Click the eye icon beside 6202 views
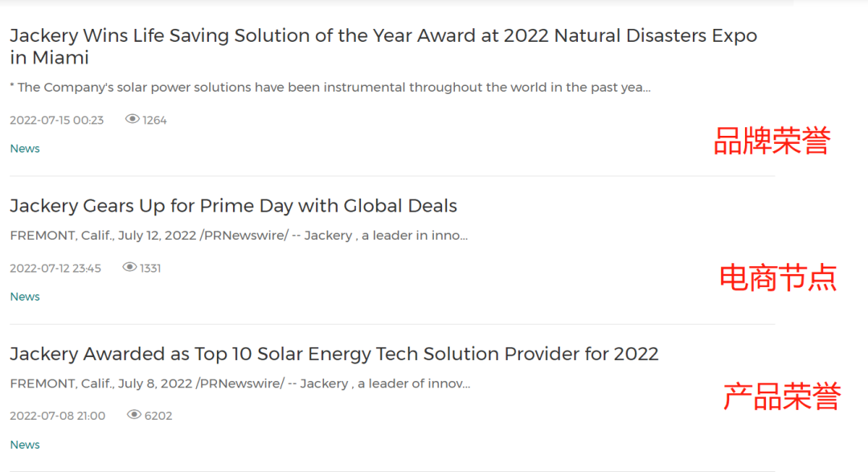 134,416
